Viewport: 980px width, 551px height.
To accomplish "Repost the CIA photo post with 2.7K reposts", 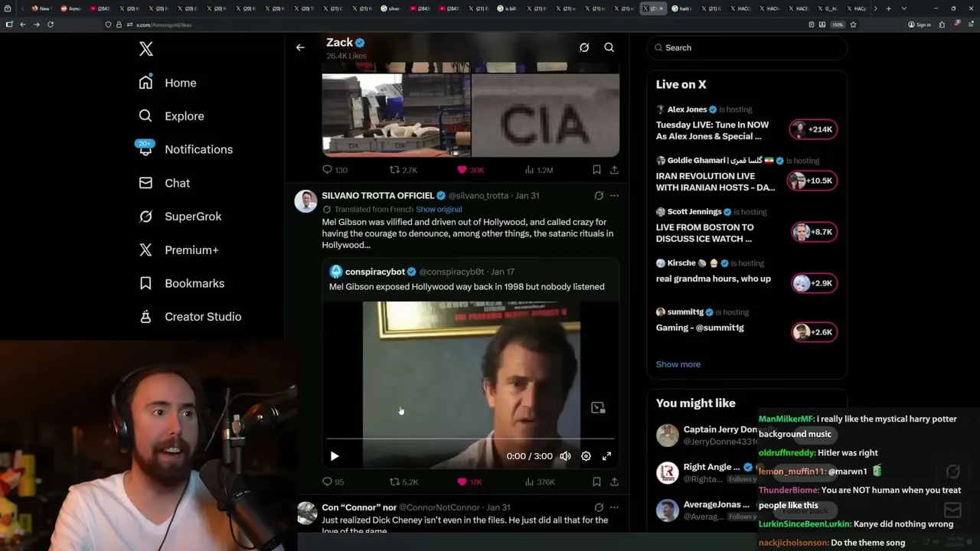I will 403,170.
